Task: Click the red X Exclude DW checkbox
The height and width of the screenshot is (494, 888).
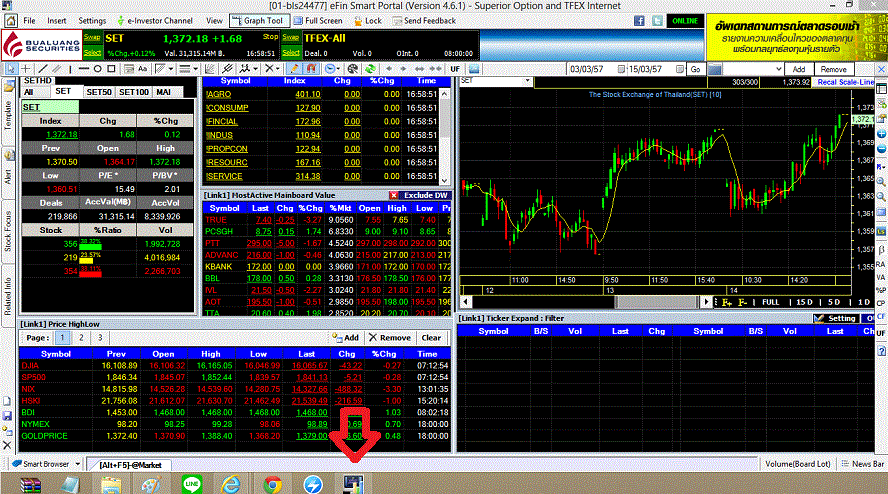Action: 394,195
